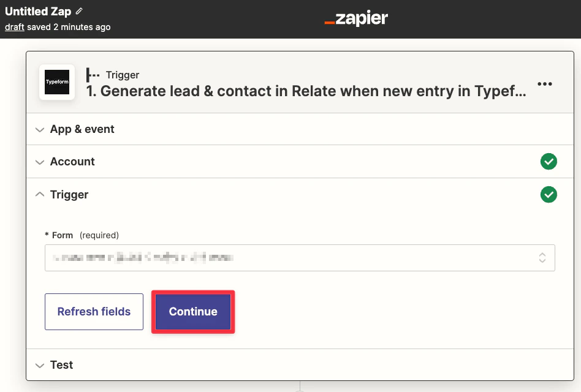Click the Zapier logo

(x=356, y=18)
